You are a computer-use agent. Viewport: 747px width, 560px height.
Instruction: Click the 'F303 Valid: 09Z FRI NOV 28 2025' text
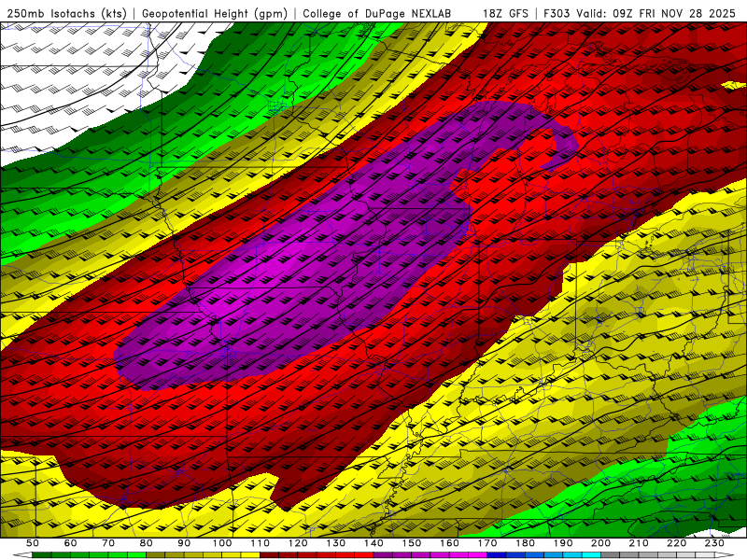click(640, 13)
